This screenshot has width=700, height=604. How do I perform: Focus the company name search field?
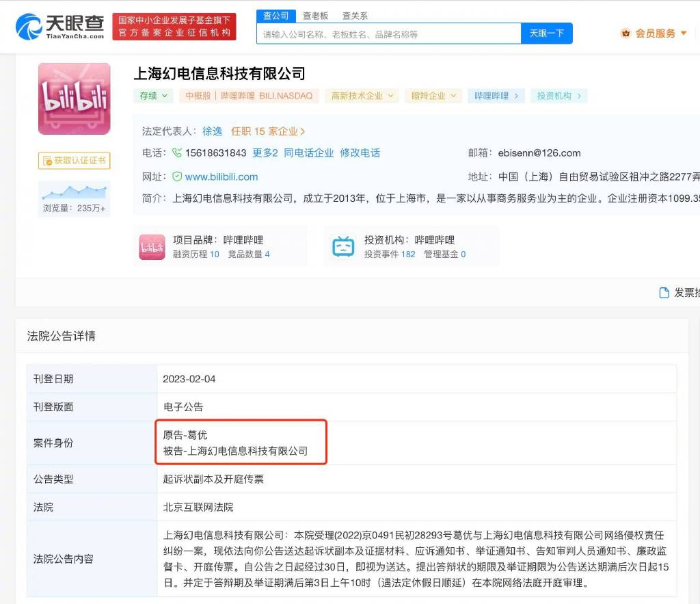pyautogui.click(x=388, y=34)
